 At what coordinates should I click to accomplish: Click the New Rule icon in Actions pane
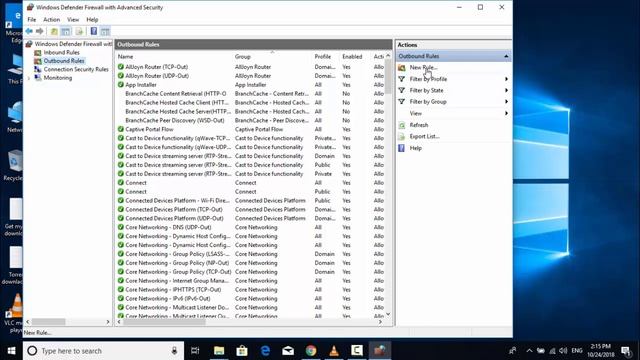tap(402, 67)
